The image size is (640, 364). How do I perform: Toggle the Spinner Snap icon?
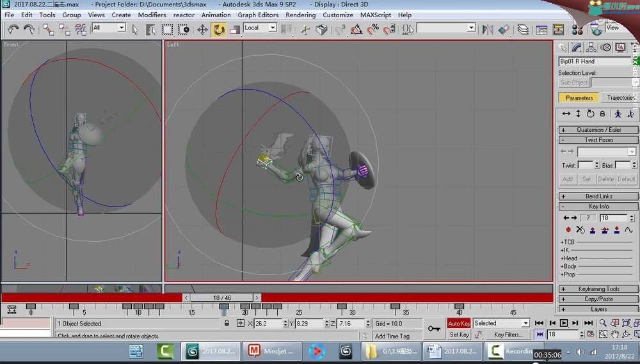[389, 29]
